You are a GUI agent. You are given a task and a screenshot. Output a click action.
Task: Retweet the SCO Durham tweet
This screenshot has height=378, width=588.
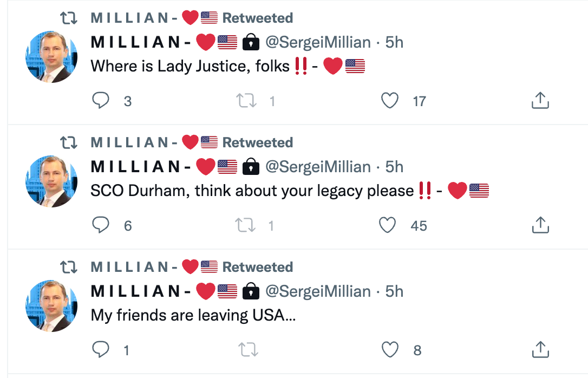coord(247,225)
